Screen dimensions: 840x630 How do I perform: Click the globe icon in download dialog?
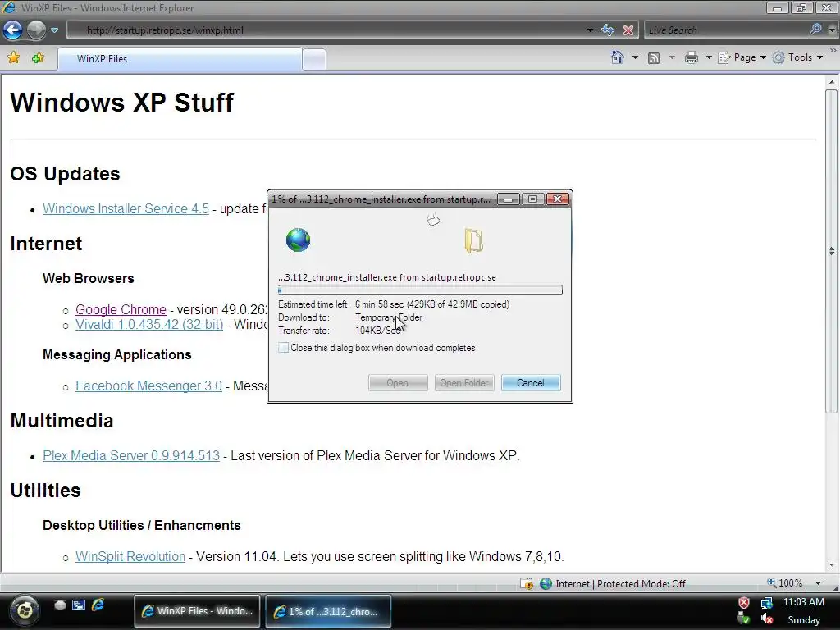[298, 240]
